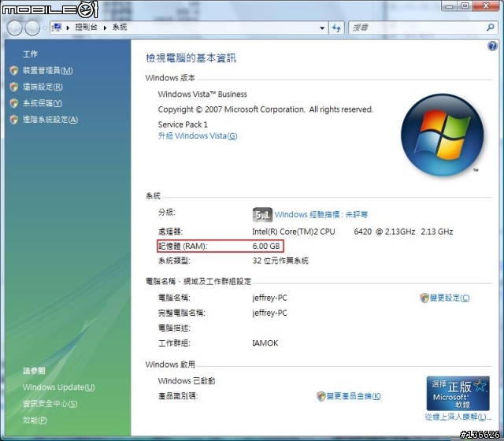Select jeffrey-PC beside 完整電腦名稱
This screenshot has width=504, height=441.
pyautogui.click(x=269, y=313)
